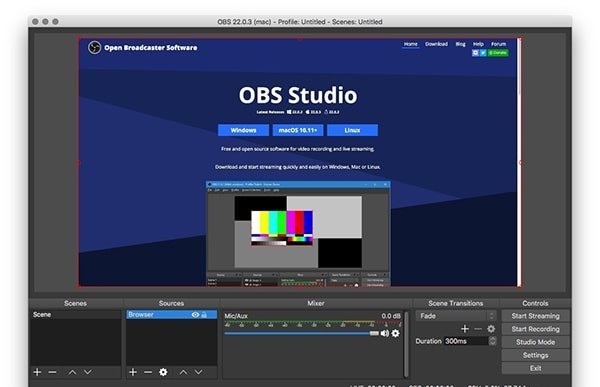The width and height of the screenshot is (600, 387).
Task: Toggle the lock on Browser source
Action: pyautogui.click(x=204, y=315)
